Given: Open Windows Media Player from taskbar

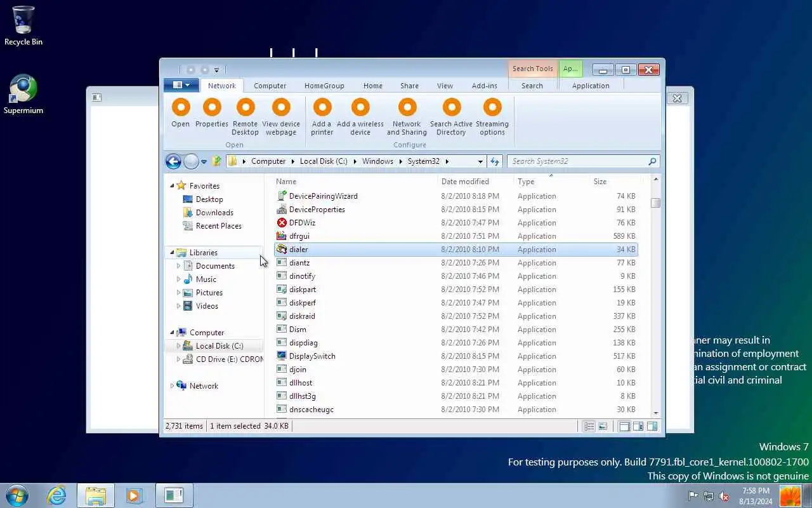Looking at the screenshot, I should click(x=134, y=495).
